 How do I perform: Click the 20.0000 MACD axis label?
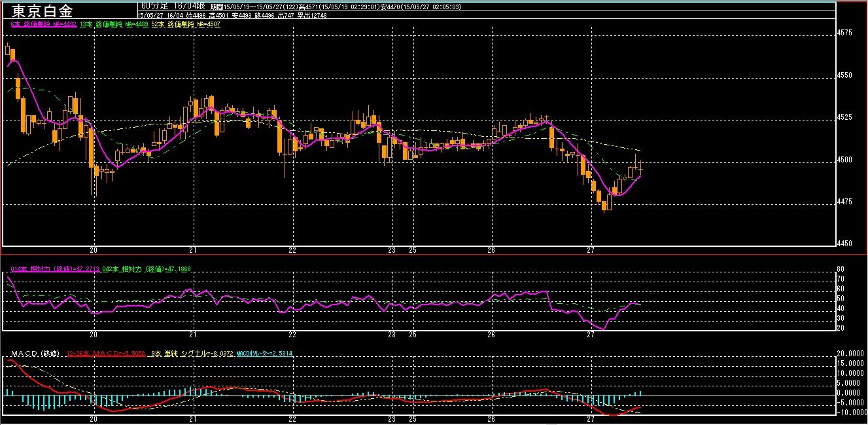tap(852, 352)
